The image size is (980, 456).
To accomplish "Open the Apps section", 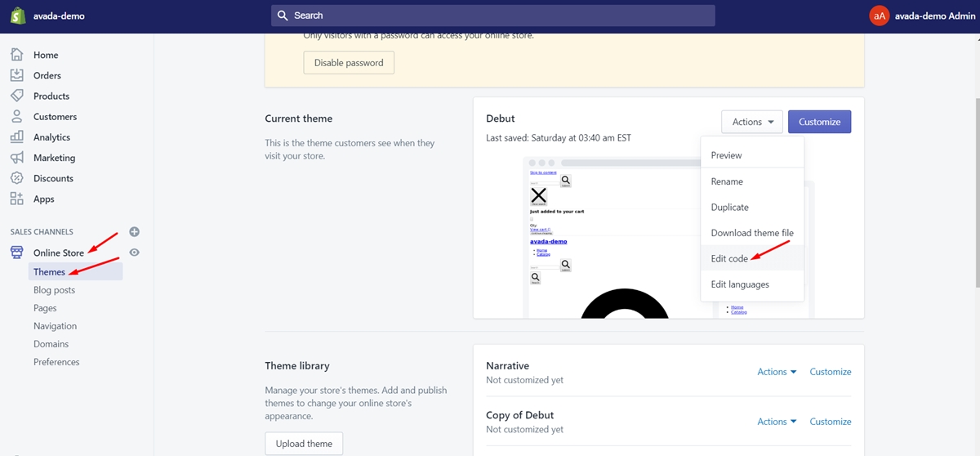I will pyautogui.click(x=44, y=199).
